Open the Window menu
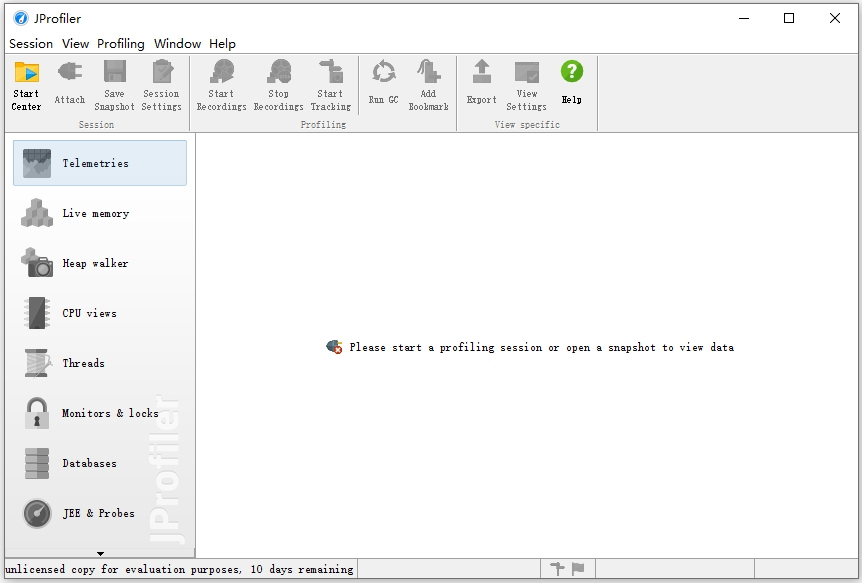This screenshot has width=862, height=583. tap(177, 43)
